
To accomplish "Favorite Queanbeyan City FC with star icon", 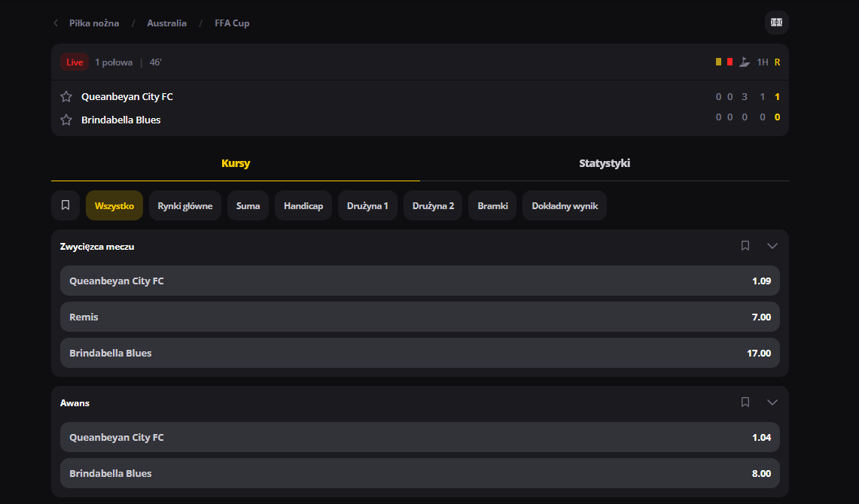I will pyautogui.click(x=66, y=96).
